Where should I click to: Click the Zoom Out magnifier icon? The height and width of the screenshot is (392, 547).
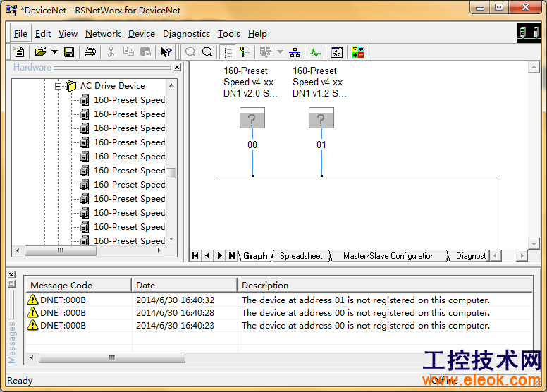(207, 52)
